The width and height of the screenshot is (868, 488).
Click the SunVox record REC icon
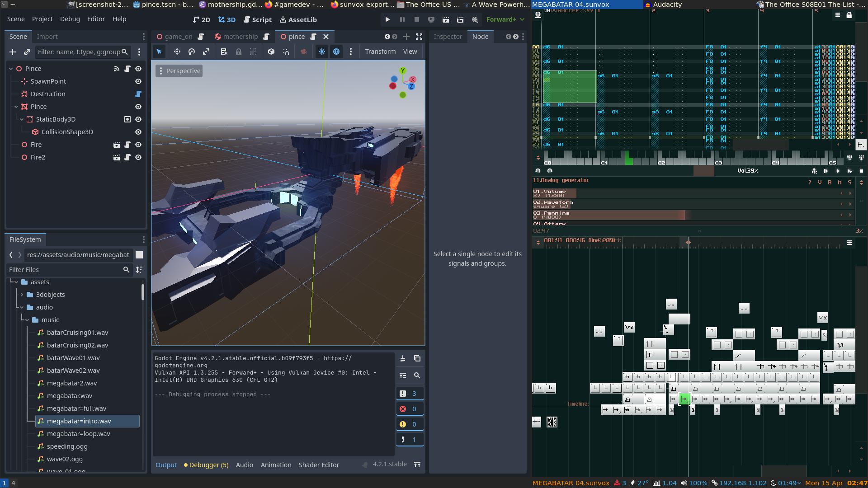click(814, 171)
